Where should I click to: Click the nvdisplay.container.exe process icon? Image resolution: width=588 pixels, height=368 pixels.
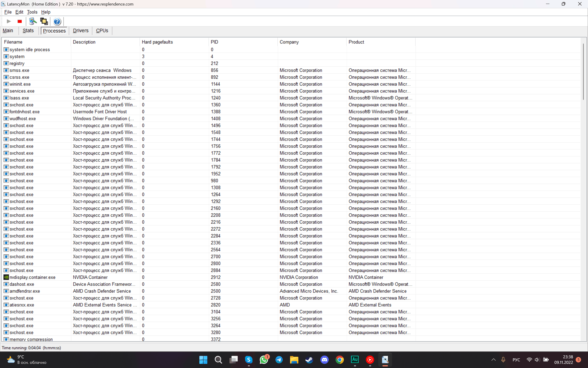tap(6, 277)
